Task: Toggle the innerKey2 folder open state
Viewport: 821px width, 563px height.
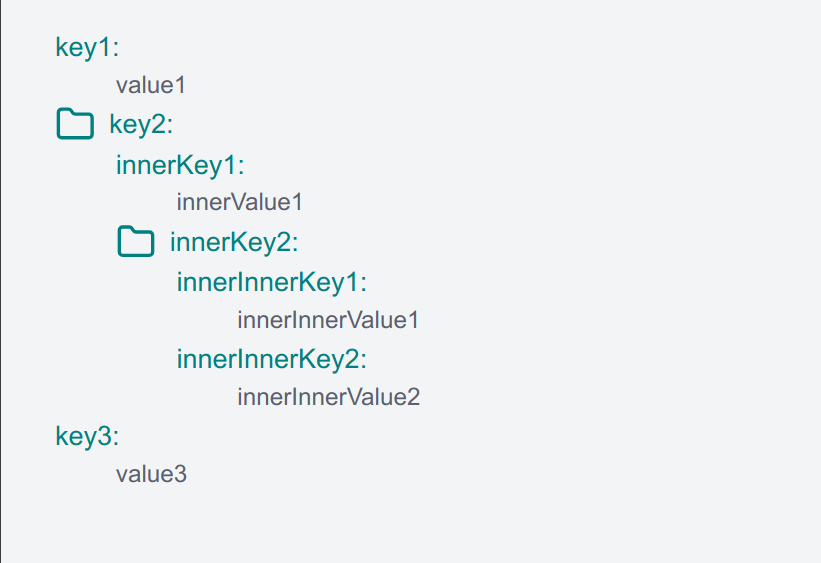Action: (x=136, y=241)
